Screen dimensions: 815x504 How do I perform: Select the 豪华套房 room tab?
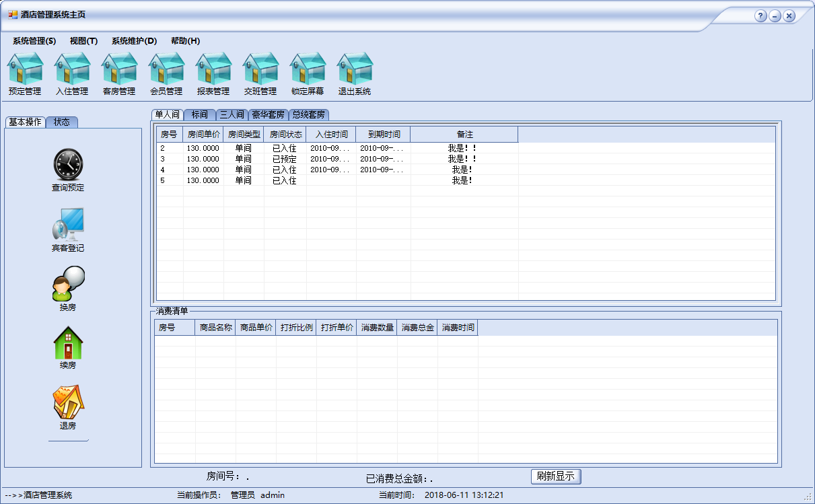269,114
